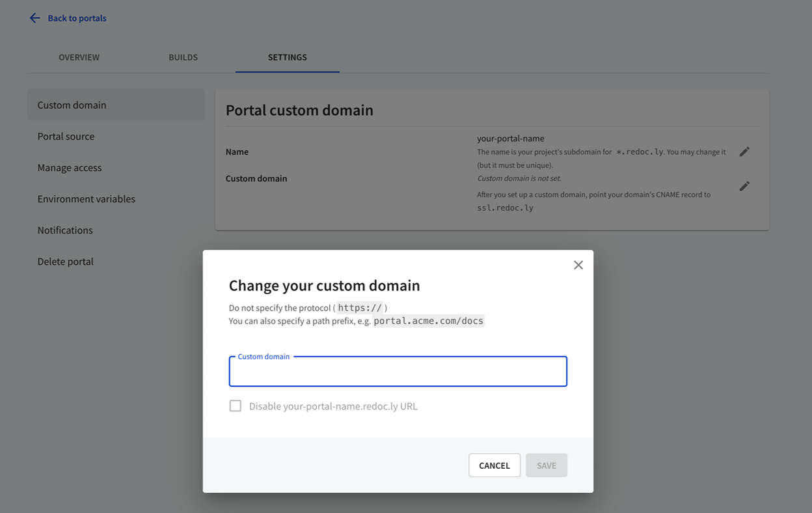Open Notifications settings

pos(116,230)
